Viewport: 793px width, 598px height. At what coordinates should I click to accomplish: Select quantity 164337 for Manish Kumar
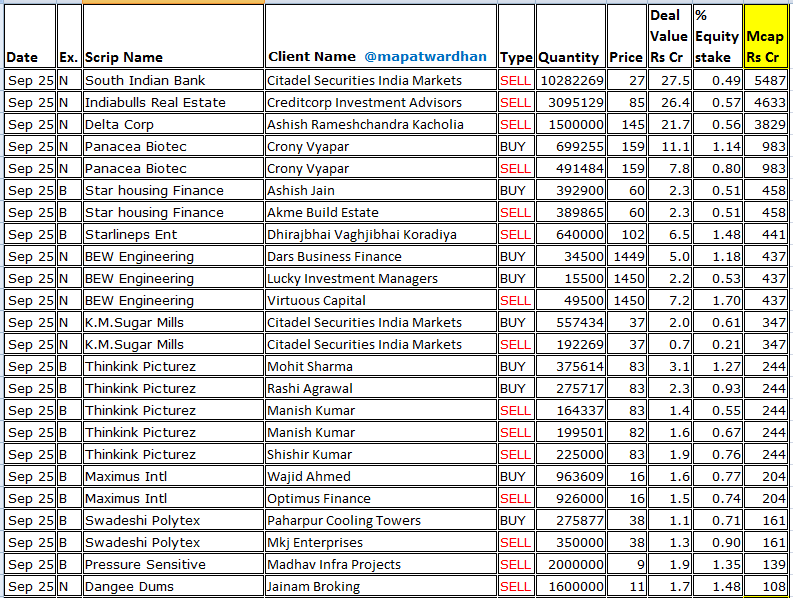coord(570,410)
